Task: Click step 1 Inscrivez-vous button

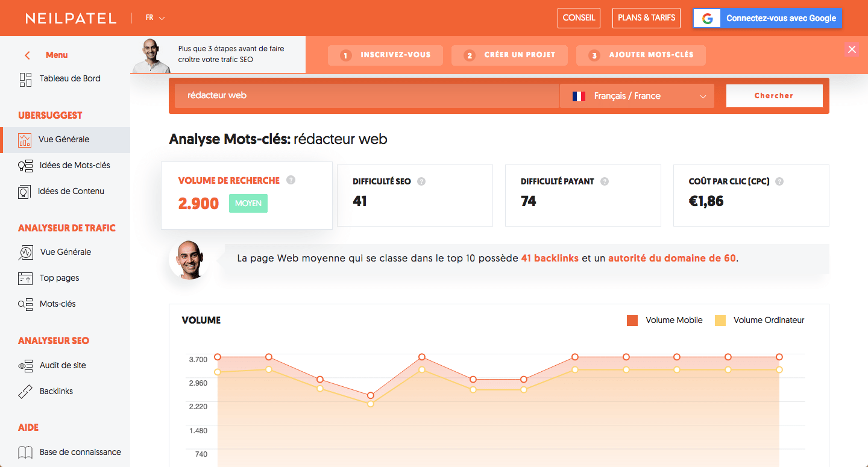Action: coord(385,55)
